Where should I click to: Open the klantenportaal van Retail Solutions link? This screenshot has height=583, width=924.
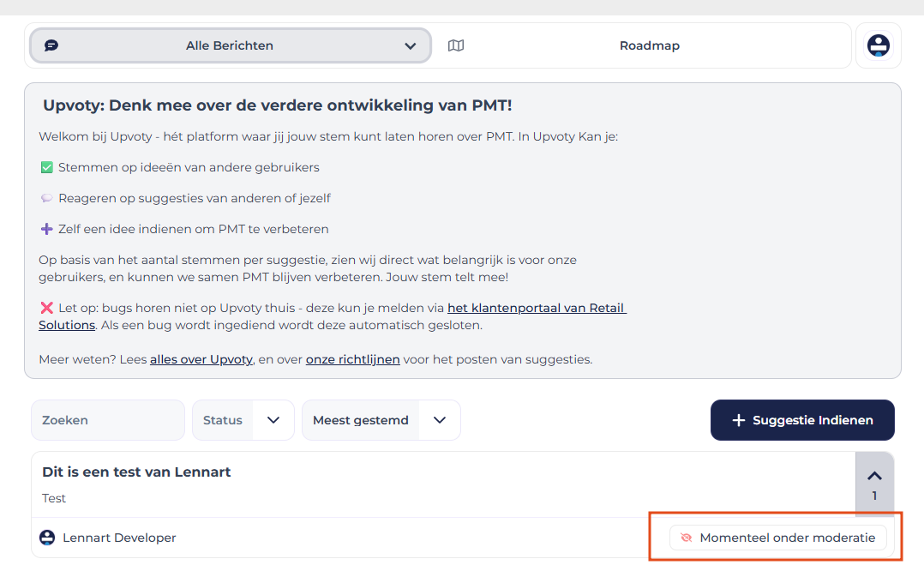click(x=537, y=308)
